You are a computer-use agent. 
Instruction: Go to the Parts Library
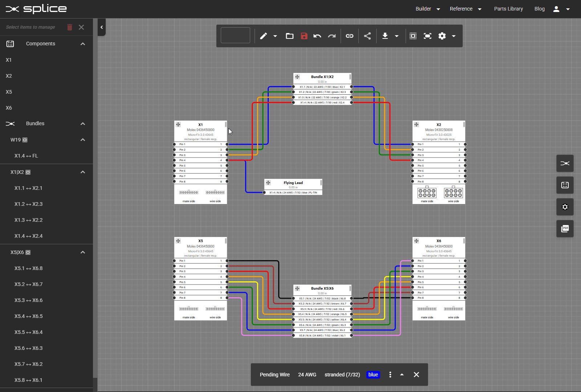pyautogui.click(x=508, y=9)
